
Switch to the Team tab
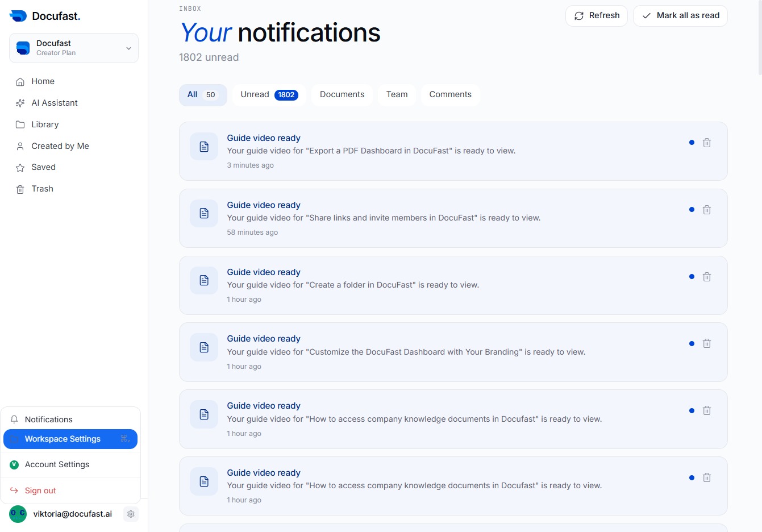397,95
